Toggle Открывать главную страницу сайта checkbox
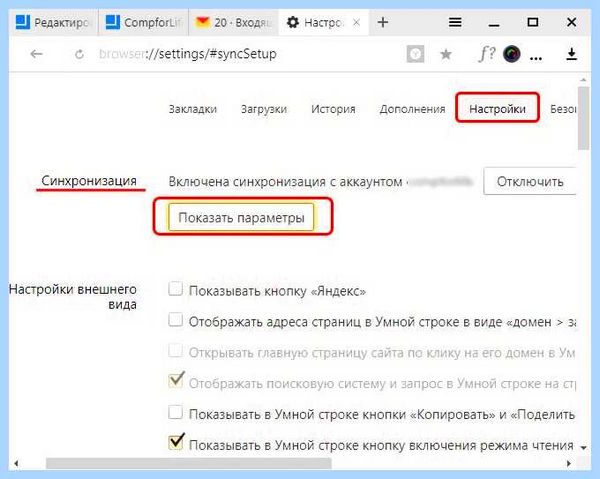 click(175, 350)
